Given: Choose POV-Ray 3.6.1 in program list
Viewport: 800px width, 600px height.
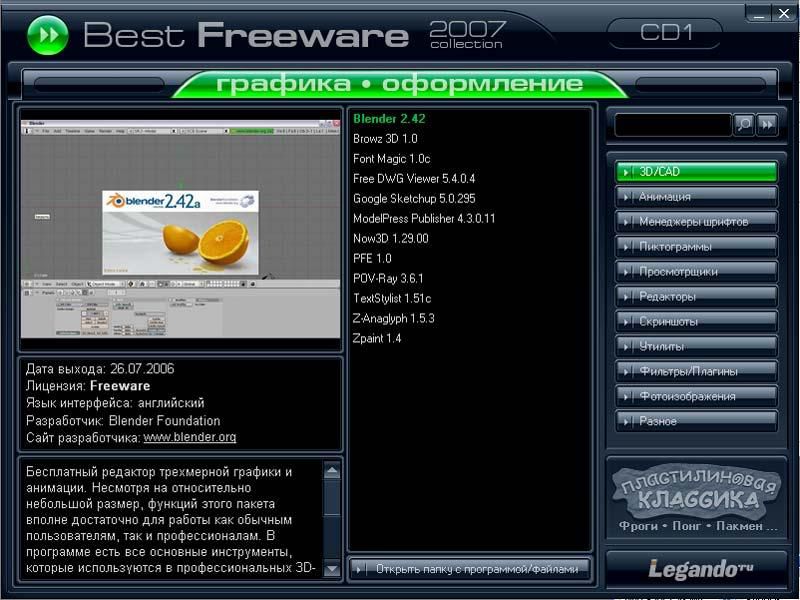Looking at the screenshot, I should pyautogui.click(x=388, y=279).
